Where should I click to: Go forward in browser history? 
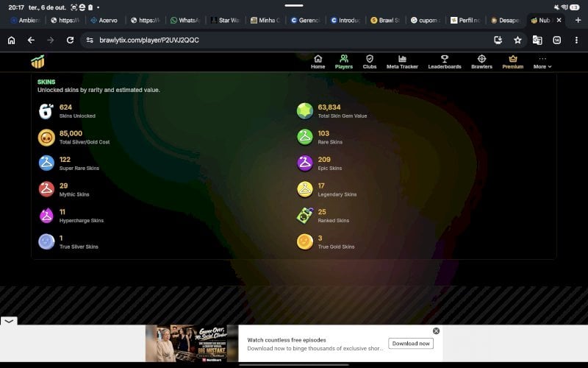pyautogui.click(x=51, y=40)
